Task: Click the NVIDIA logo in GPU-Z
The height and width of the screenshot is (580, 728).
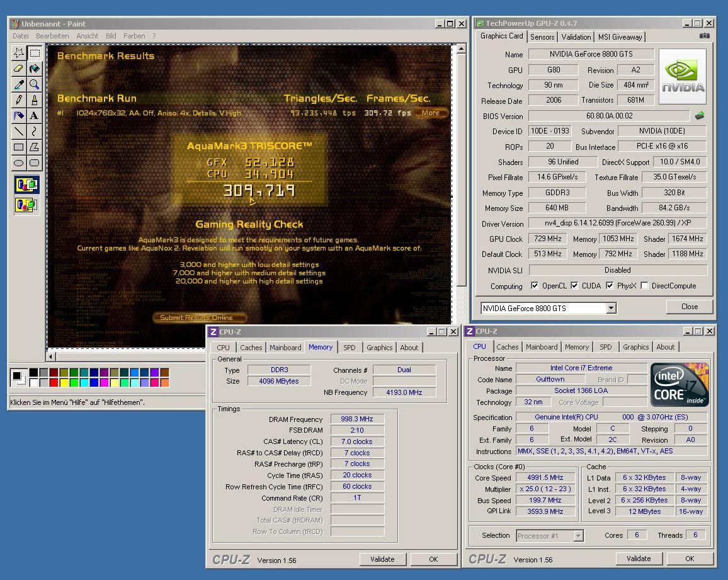Action: 683,76
